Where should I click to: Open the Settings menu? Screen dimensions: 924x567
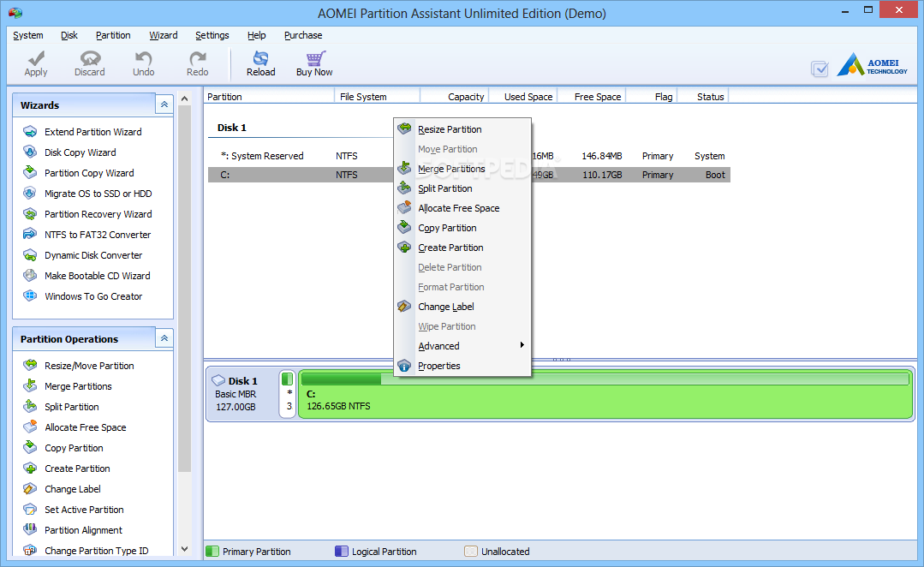pyautogui.click(x=212, y=35)
